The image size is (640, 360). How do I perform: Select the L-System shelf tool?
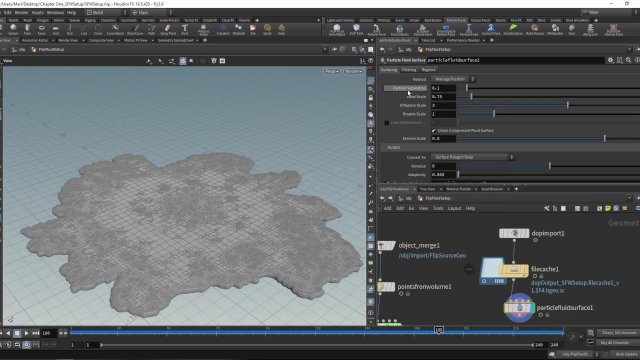[223, 29]
